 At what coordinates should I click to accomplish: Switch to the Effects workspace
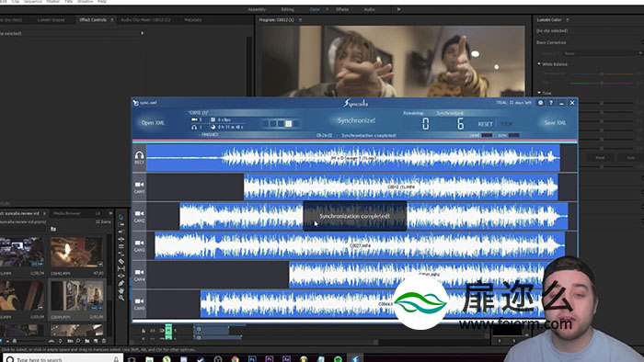342,9
